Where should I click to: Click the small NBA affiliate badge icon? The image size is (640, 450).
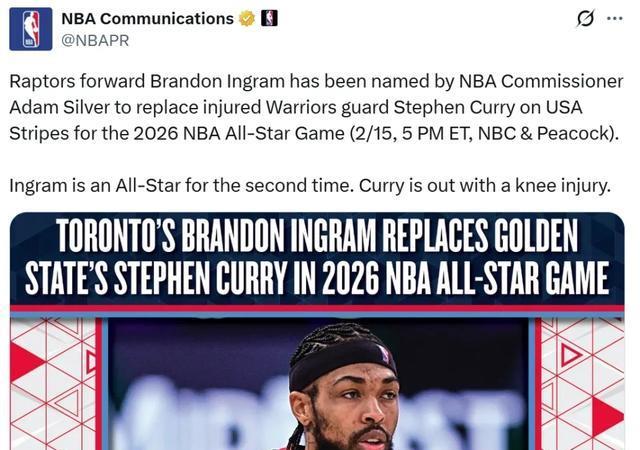pyautogui.click(x=269, y=19)
